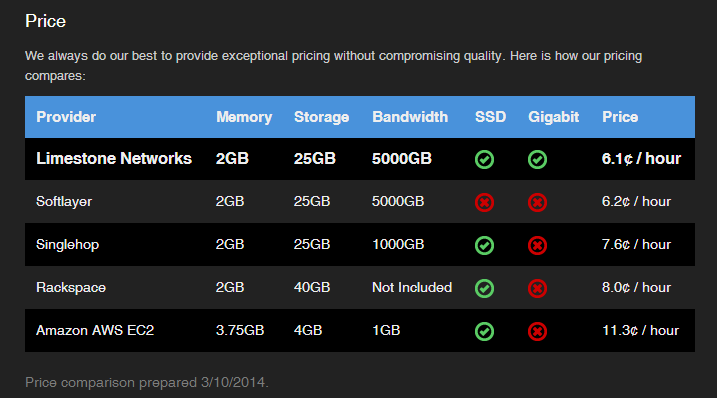Click Amazon AWS EC2 Gigabit cross icon
This screenshot has width=717, height=398.
[x=537, y=331]
